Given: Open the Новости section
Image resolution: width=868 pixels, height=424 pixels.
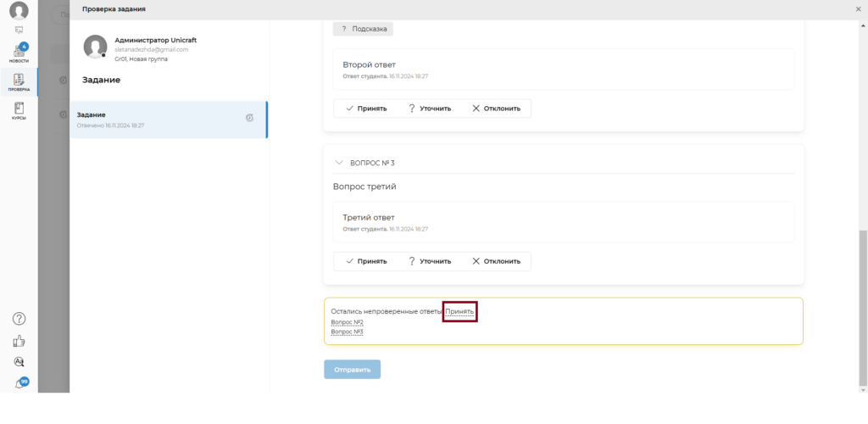Looking at the screenshot, I should (19, 53).
